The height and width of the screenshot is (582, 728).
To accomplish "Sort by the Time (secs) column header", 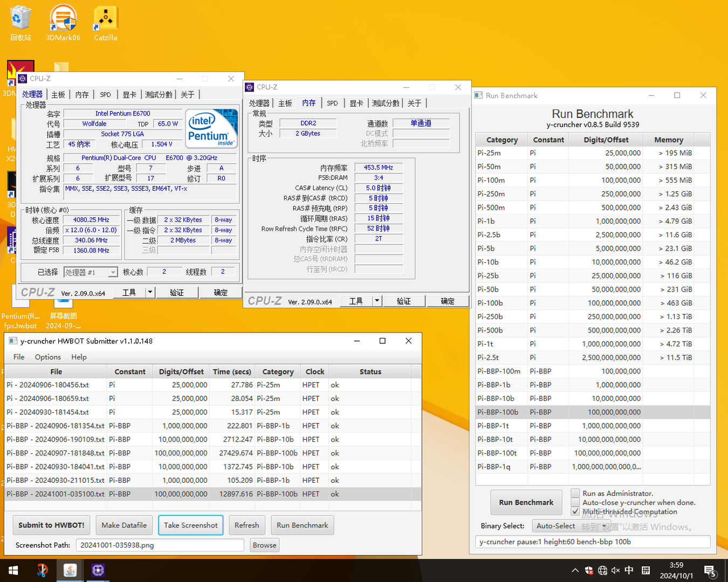I will tap(232, 372).
